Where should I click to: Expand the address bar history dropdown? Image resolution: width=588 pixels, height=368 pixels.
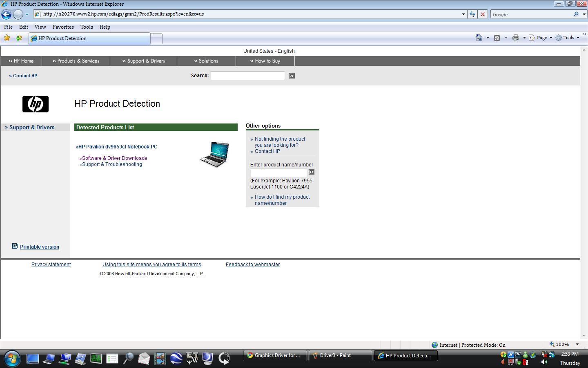click(x=463, y=14)
